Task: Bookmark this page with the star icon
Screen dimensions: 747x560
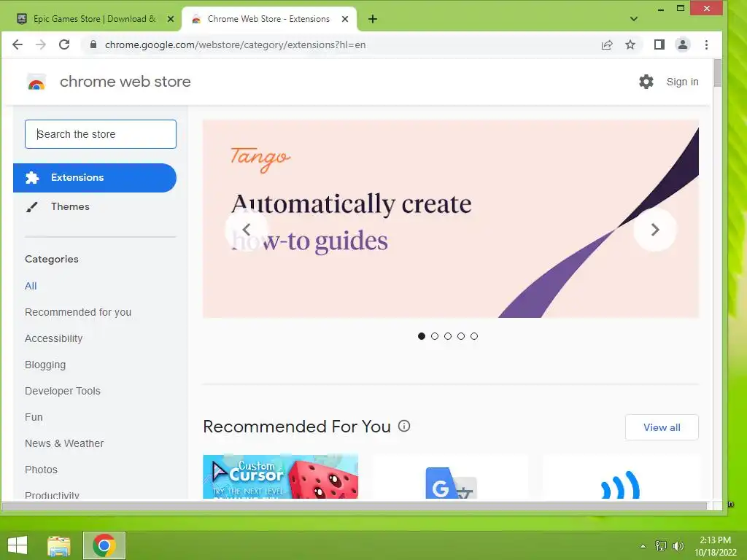Action: tap(630, 44)
